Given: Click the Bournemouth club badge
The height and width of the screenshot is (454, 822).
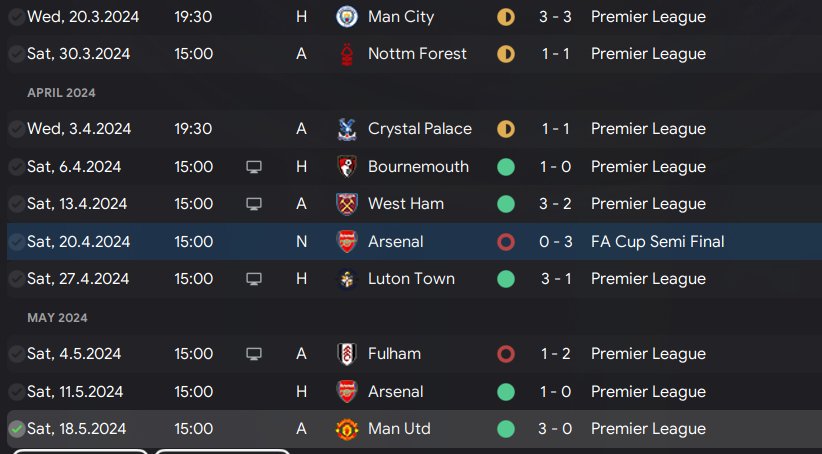Looking at the screenshot, I should [347, 167].
